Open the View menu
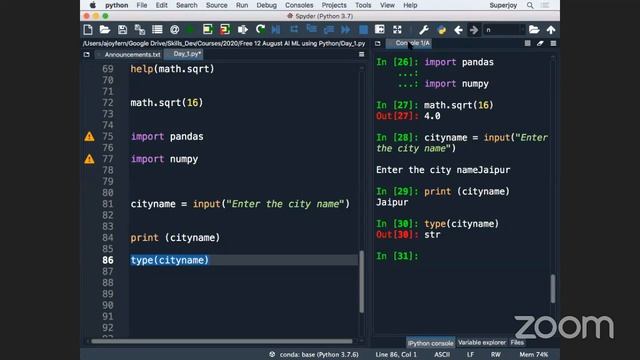The image size is (640, 360). 387,5
